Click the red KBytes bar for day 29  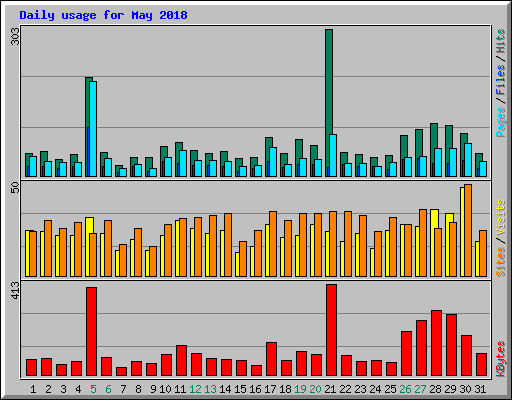pos(451,345)
